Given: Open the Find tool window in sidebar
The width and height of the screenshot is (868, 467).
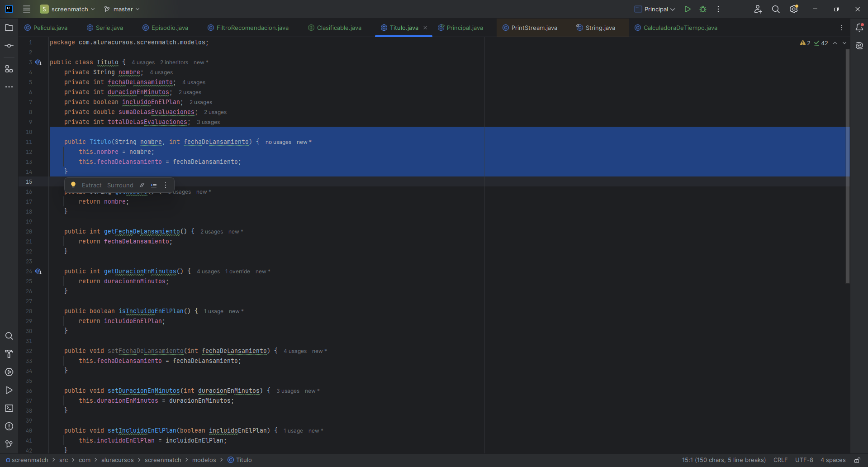Looking at the screenshot, I should coord(9,336).
